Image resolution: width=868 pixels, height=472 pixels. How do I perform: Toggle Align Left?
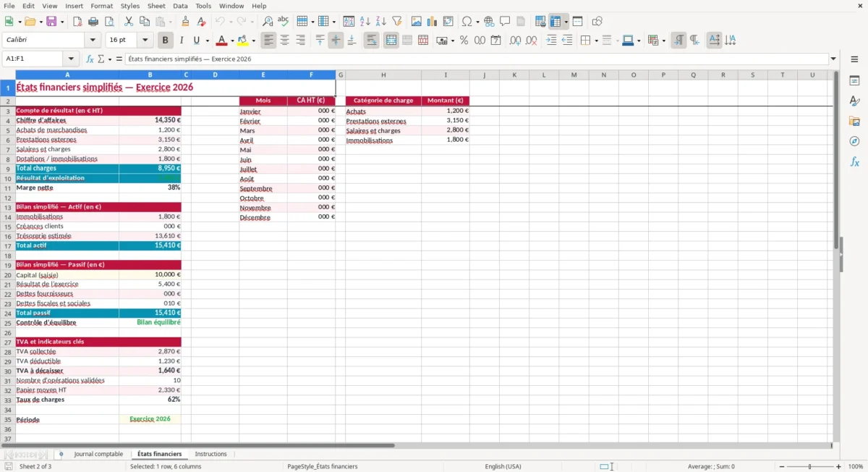click(x=269, y=41)
